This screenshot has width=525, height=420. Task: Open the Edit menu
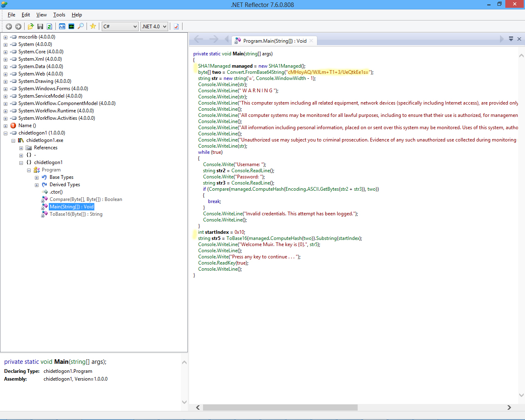click(26, 15)
